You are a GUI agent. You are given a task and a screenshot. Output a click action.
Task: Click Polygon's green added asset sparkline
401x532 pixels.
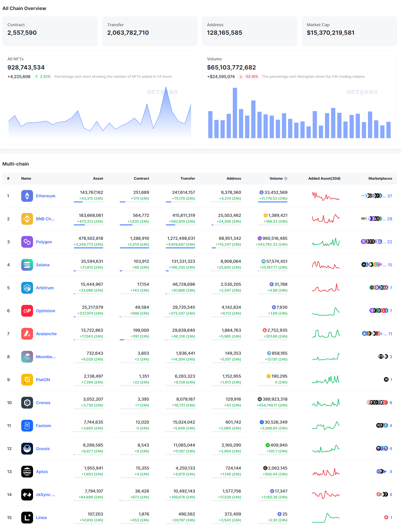coord(326,242)
